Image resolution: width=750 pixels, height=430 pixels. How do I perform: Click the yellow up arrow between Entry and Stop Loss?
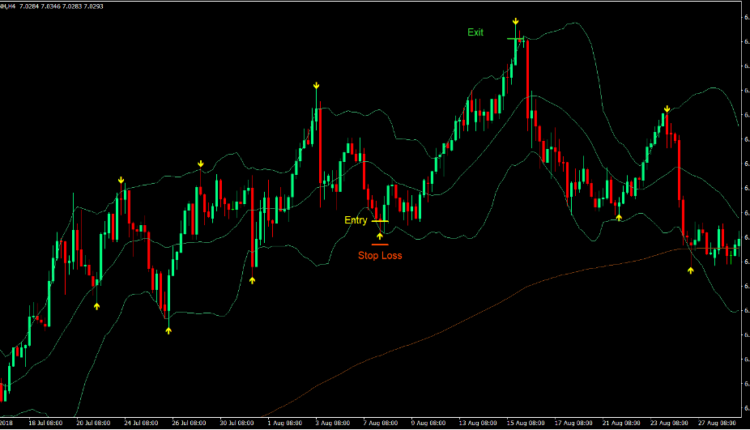click(x=380, y=235)
